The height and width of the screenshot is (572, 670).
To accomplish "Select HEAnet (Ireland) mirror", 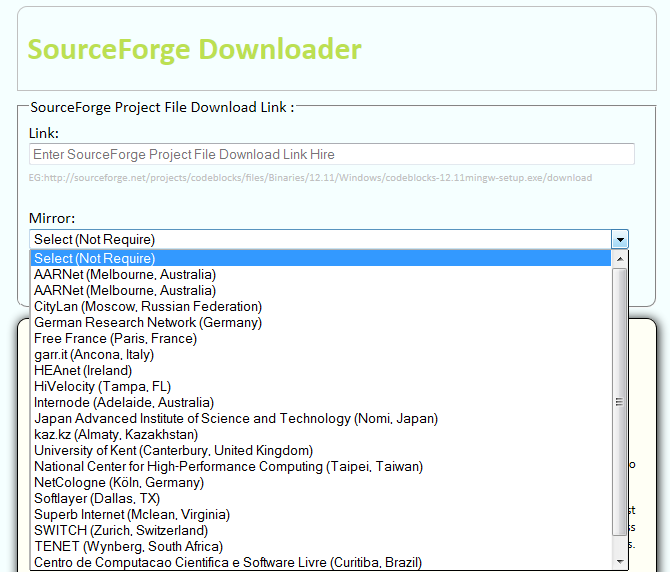I will click(321, 370).
